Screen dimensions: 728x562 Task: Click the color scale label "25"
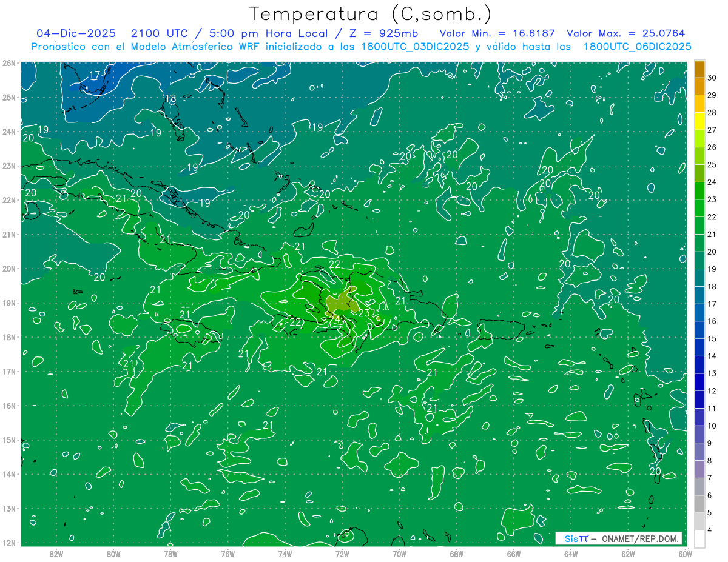[x=712, y=164]
